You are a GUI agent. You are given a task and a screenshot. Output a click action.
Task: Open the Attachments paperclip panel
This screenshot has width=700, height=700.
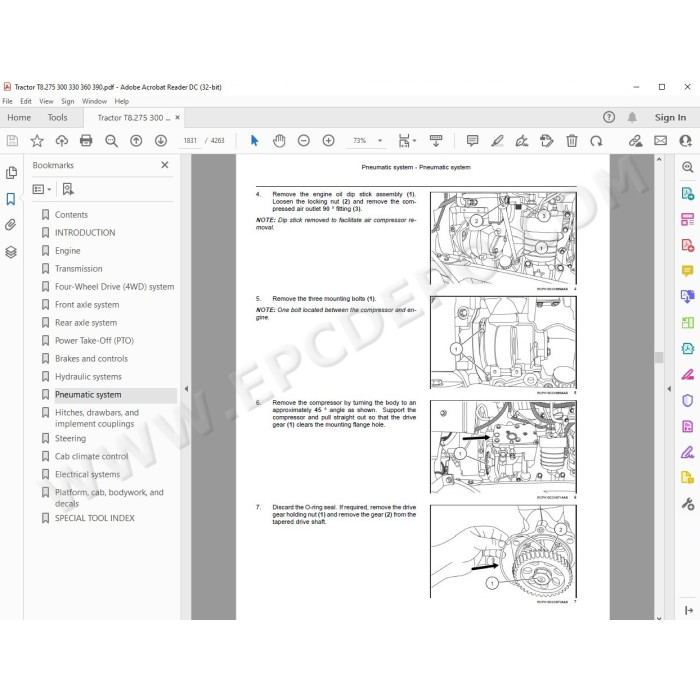pyautogui.click(x=11, y=225)
